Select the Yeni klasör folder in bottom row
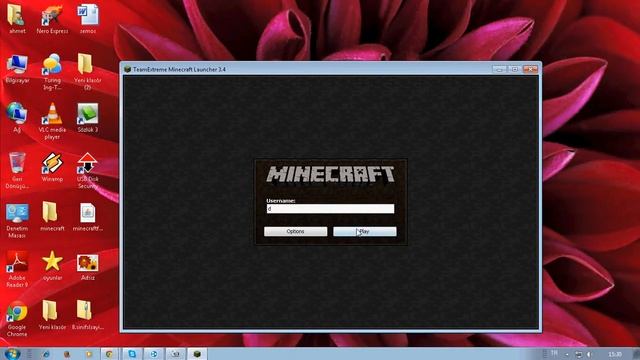Viewport: 640px width, 360px height. click(x=52, y=316)
